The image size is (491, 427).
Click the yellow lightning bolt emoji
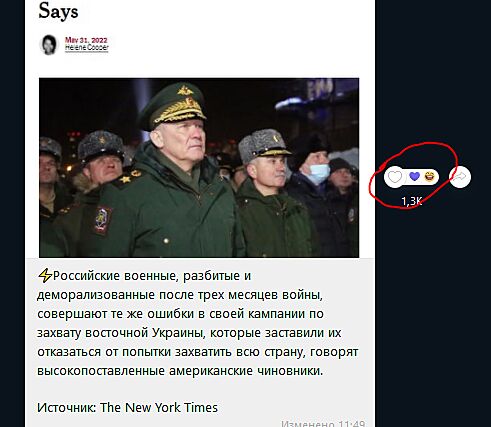coord(45,276)
